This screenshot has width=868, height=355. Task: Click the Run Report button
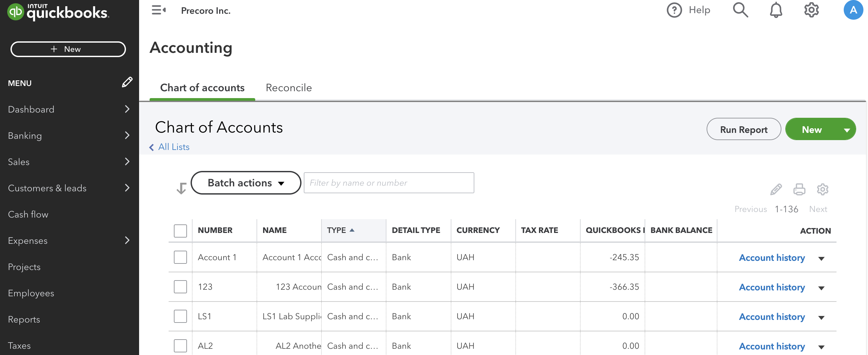click(743, 129)
